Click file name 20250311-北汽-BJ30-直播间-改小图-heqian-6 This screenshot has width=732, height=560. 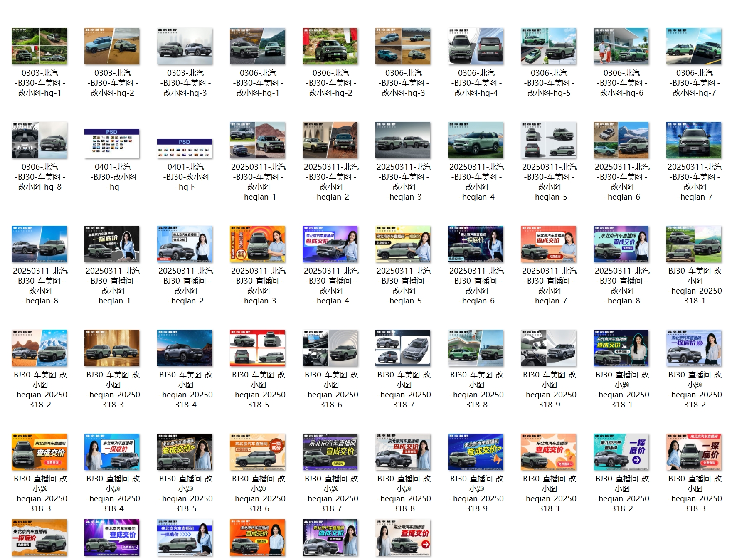(x=477, y=286)
